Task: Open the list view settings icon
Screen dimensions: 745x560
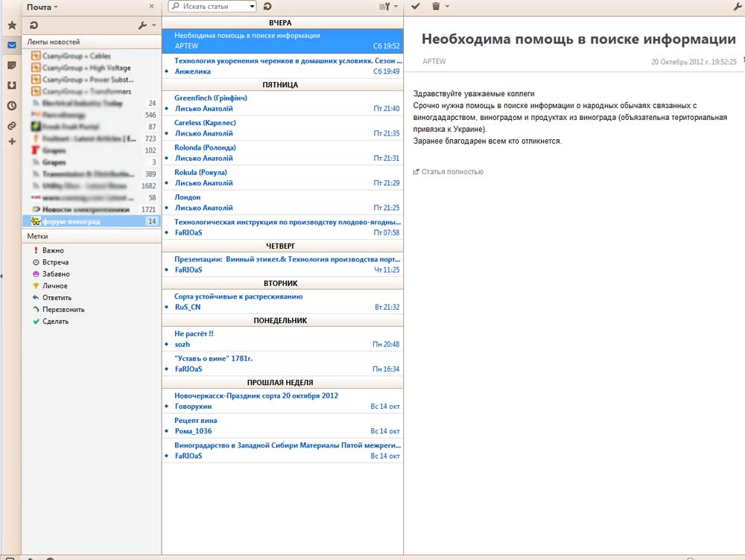Action: (x=384, y=6)
